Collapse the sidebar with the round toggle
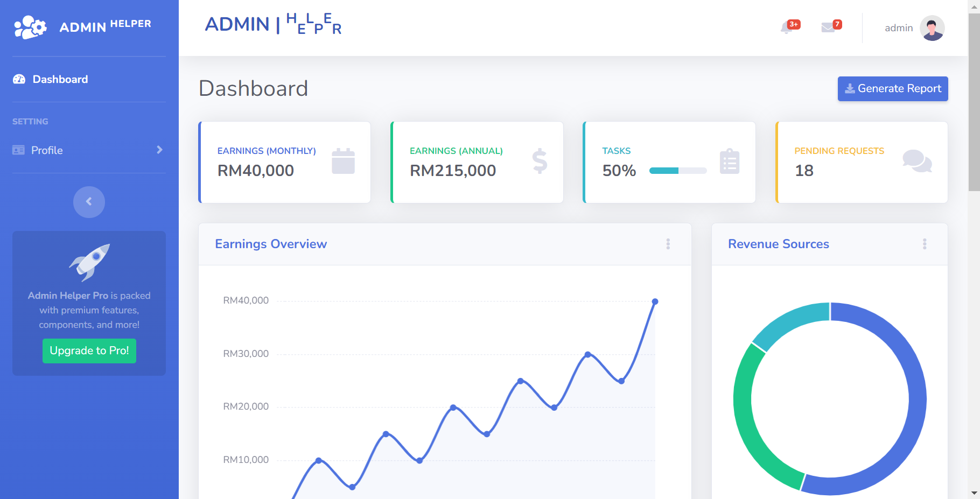980x499 pixels. pos(89,202)
